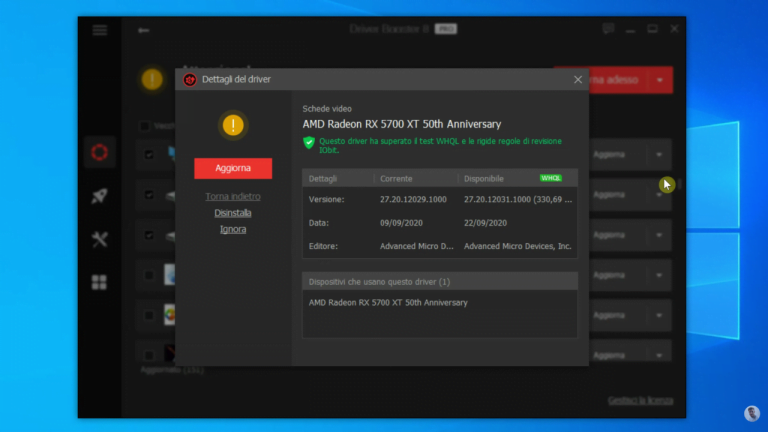Click the Disinstalla link

233,213
